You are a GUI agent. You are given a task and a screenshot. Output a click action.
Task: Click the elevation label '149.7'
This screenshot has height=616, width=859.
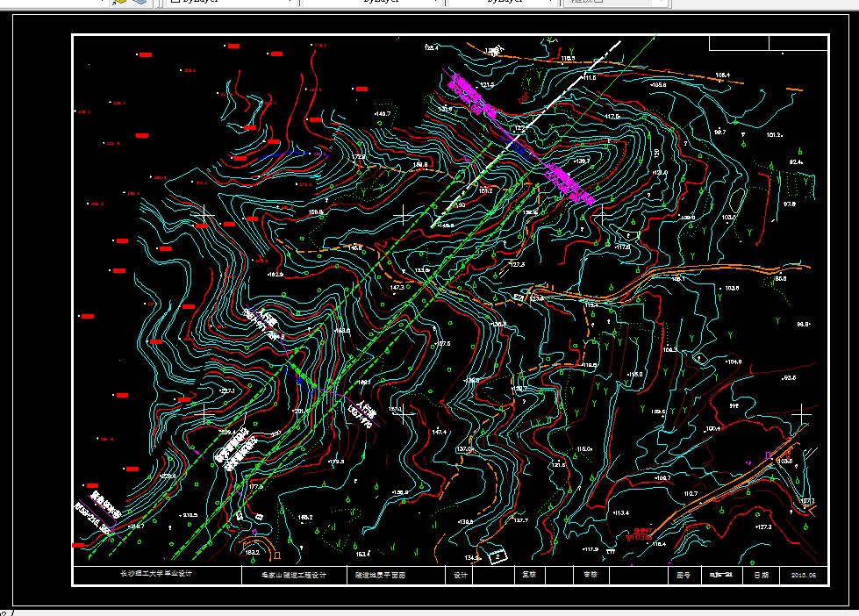point(383,114)
